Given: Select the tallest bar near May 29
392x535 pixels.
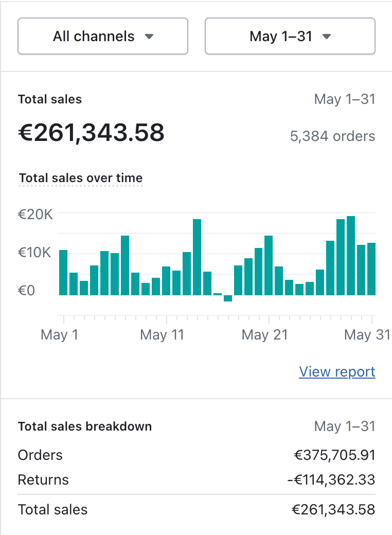Looking at the screenshot, I should point(351,256).
